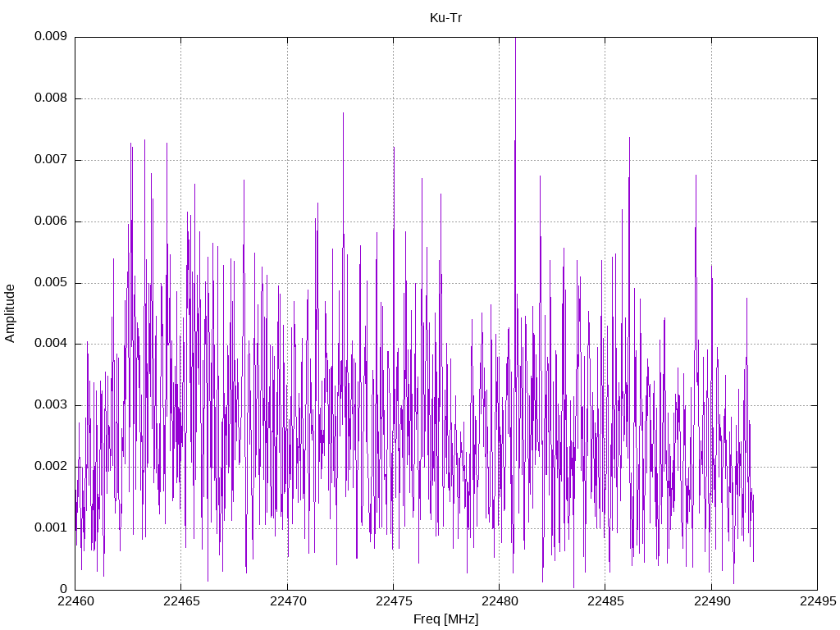Click the y-axis tick 0.004
This screenshot has height=630, width=840.
(51, 344)
